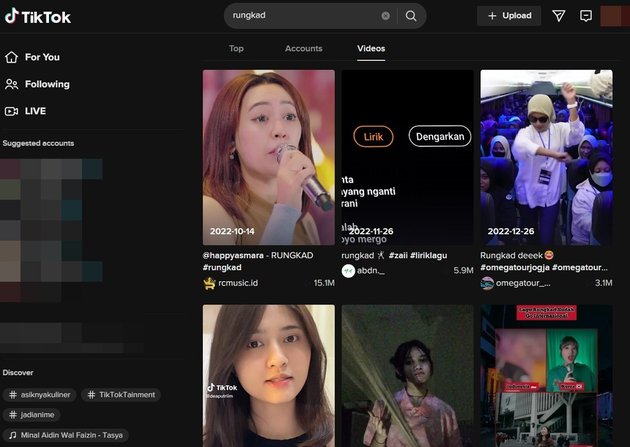Open rcmusic.id avatar icon
630x447 pixels.
209,283
